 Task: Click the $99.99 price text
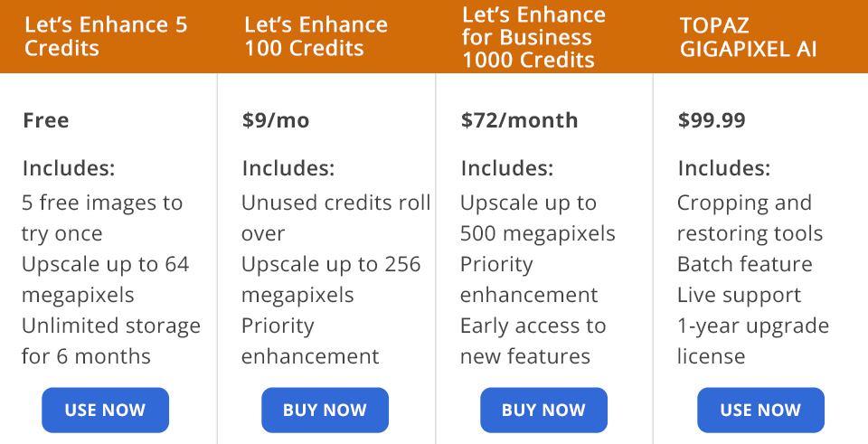click(712, 120)
